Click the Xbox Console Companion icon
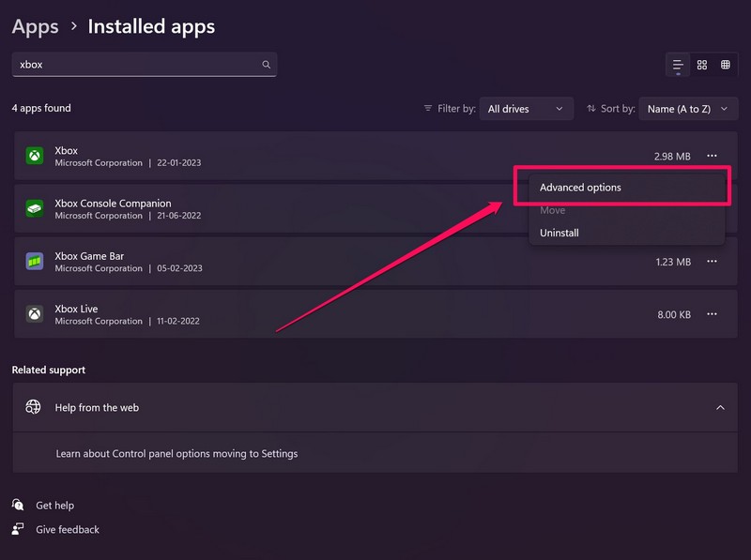 [34, 209]
